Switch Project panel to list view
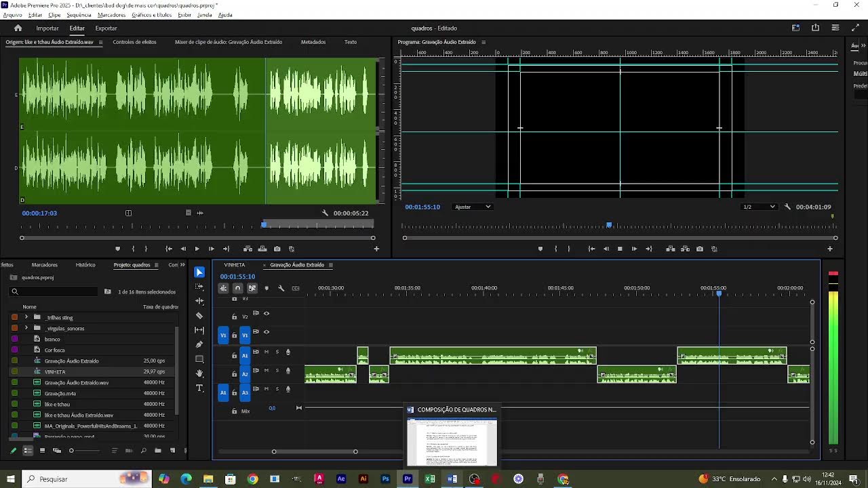868x488 pixels. click(x=28, y=450)
